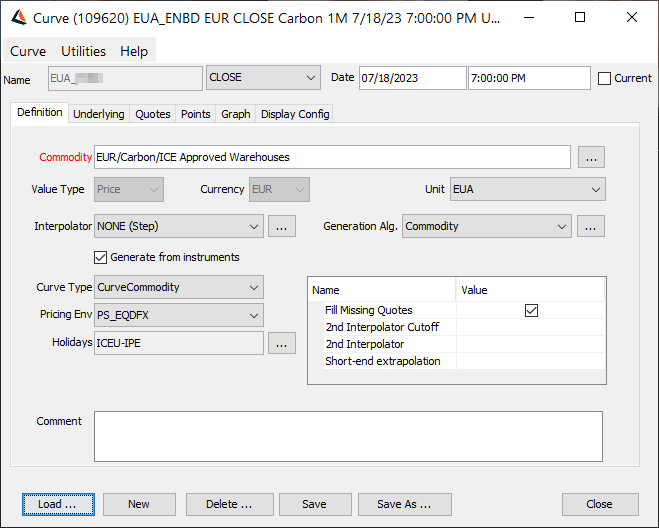Open the Help menu

pos(134,51)
